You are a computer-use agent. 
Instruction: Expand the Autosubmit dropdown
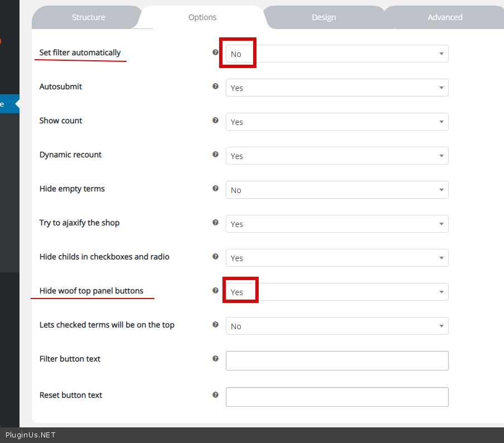[337, 88]
